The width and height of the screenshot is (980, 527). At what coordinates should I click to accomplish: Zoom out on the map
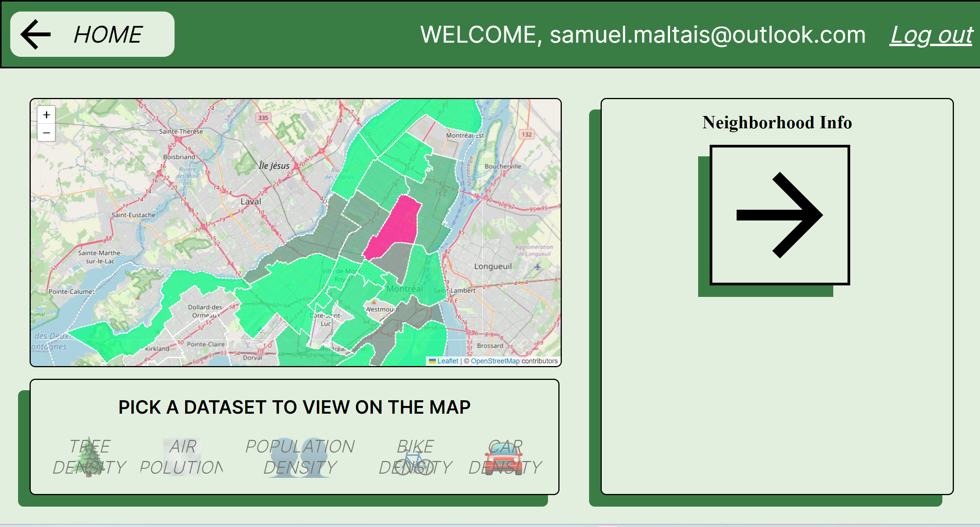pyautogui.click(x=46, y=133)
